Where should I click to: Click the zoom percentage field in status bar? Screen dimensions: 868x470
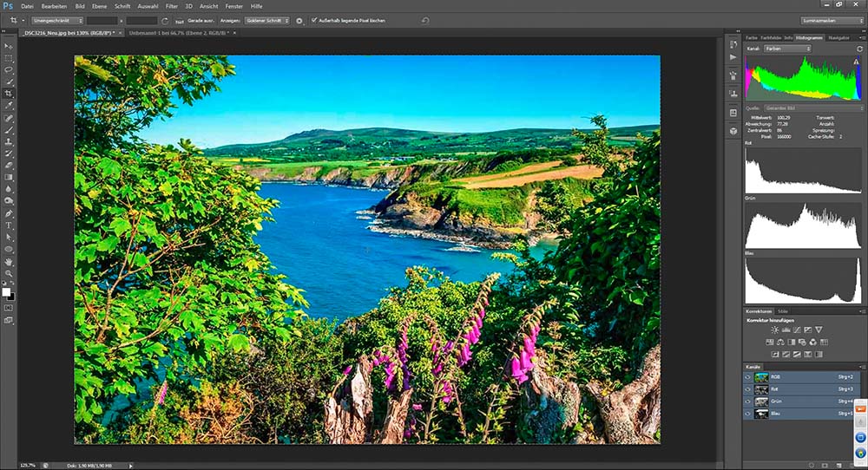tap(28, 466)
